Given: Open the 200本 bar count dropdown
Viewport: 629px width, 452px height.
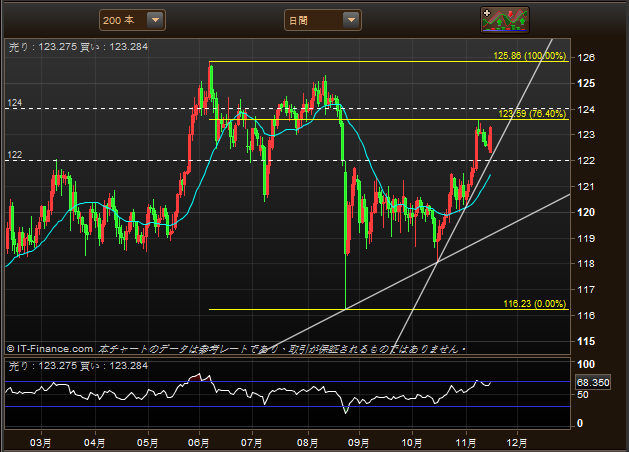Looking at the screenshot, I should pyautogui.click(x=132, y=20).
